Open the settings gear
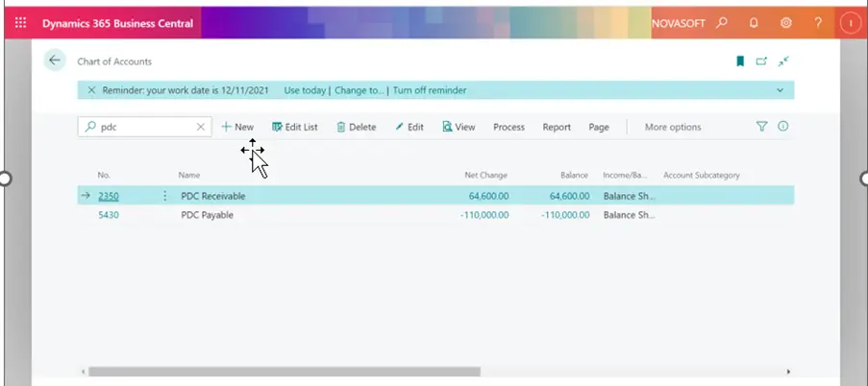The image size is (868, 386). coord(785,23)
